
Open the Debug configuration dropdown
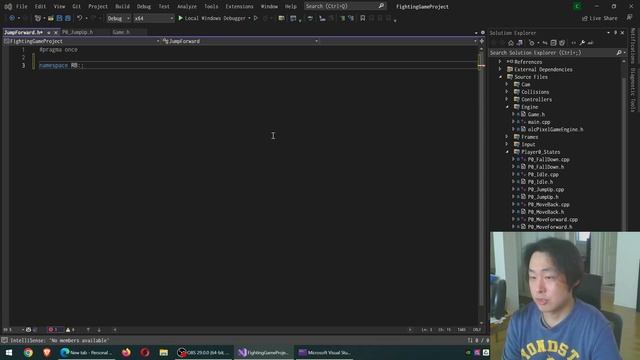point(119,18)
